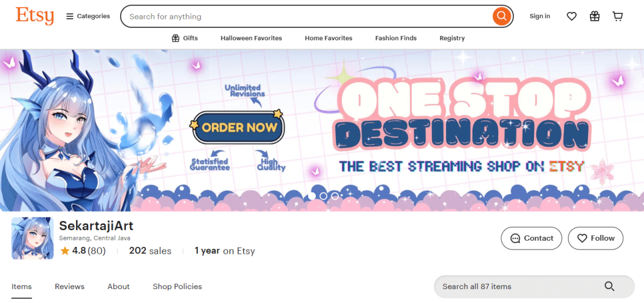Click the orange search magnifier button

click(501, 16)
